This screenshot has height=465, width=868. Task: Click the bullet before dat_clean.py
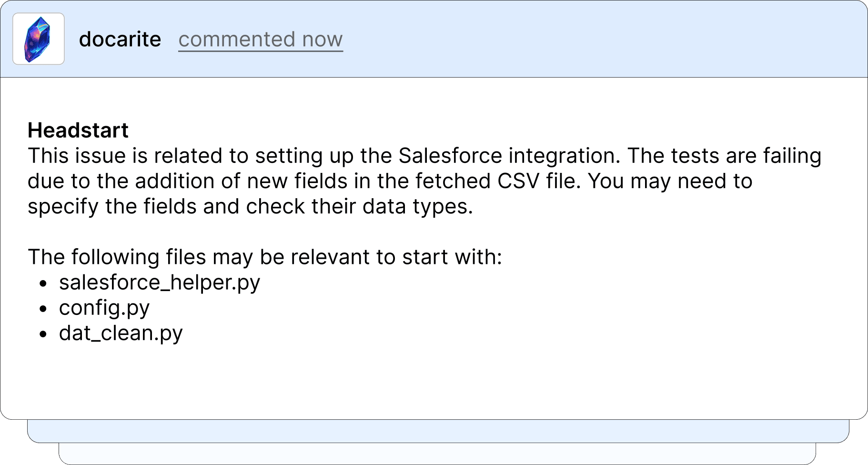point(43,334)
